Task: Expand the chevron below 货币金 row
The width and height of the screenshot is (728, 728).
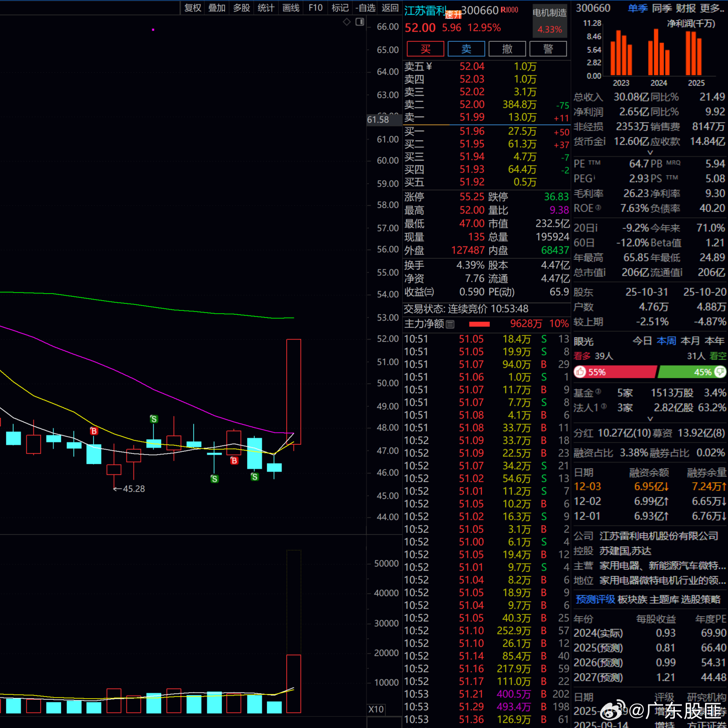Action: point(650,152)
